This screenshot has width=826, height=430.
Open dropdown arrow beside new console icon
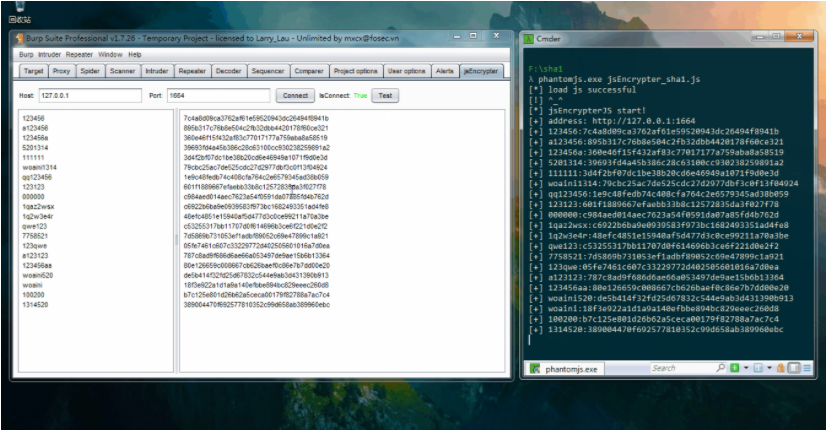click(x=745, y=368)
